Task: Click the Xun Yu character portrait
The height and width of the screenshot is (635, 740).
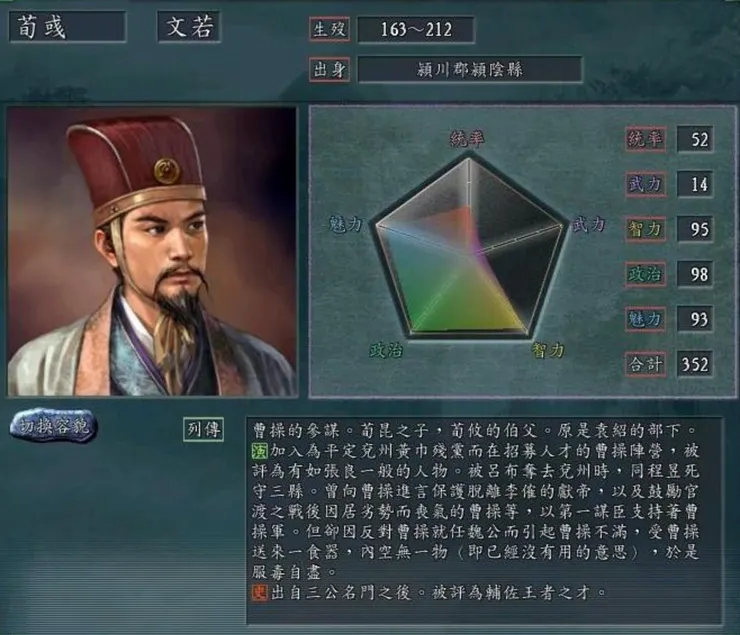Action: [152, 251]
